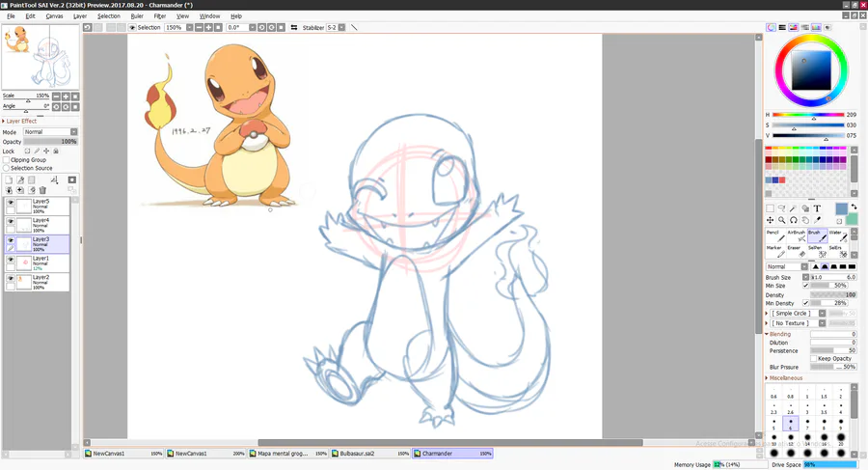Select the Marker tool

(x=775, y=251)
